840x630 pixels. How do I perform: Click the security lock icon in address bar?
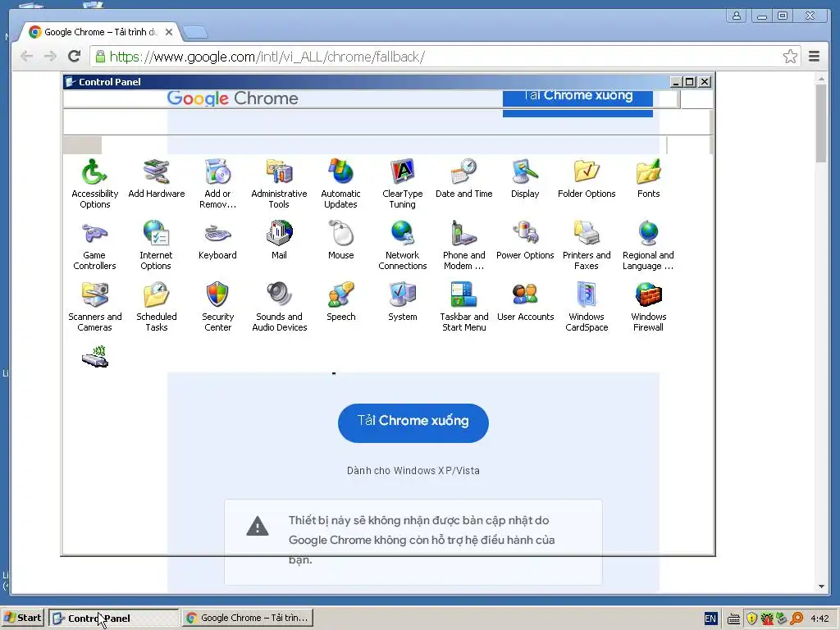click(x=99, y=57)
